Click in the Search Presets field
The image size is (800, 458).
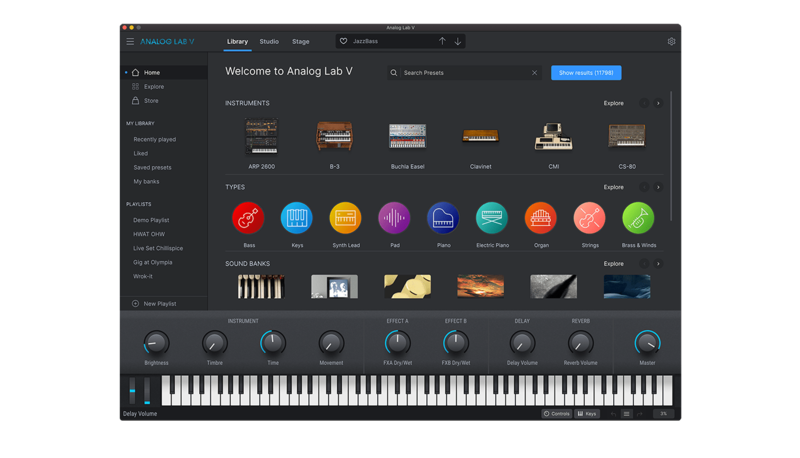pyautogui.click(x=465, y=73)
